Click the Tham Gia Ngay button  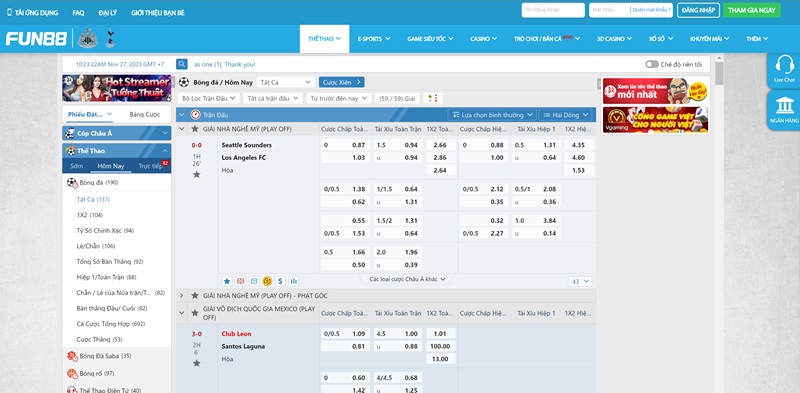point(752,10)
